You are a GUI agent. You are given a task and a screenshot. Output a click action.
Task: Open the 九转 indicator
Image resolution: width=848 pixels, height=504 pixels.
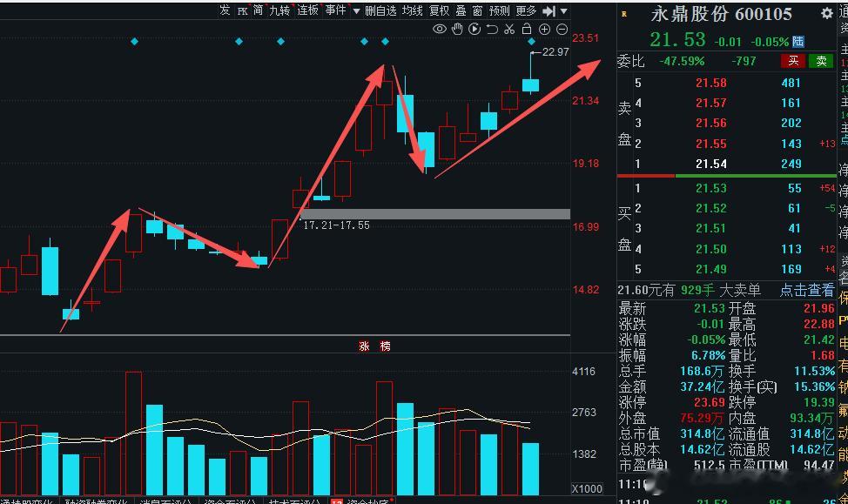pyautogui.click(x=279, y=10)
